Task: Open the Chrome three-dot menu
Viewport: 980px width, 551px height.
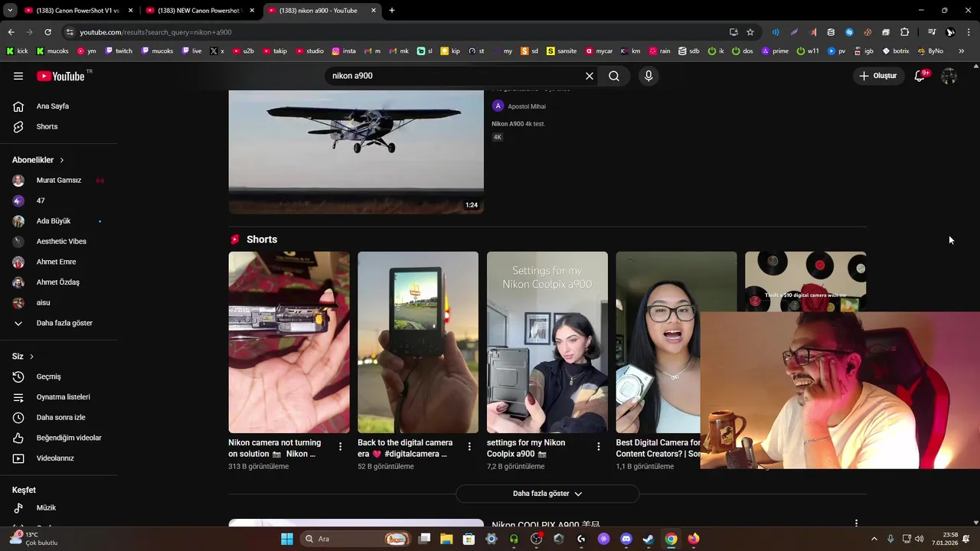Action: point(969,32)
